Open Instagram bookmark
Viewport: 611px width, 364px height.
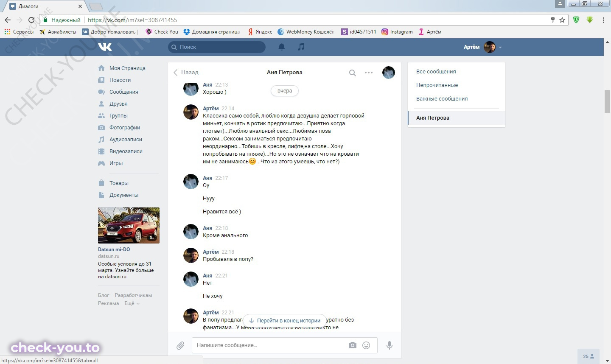397,31
